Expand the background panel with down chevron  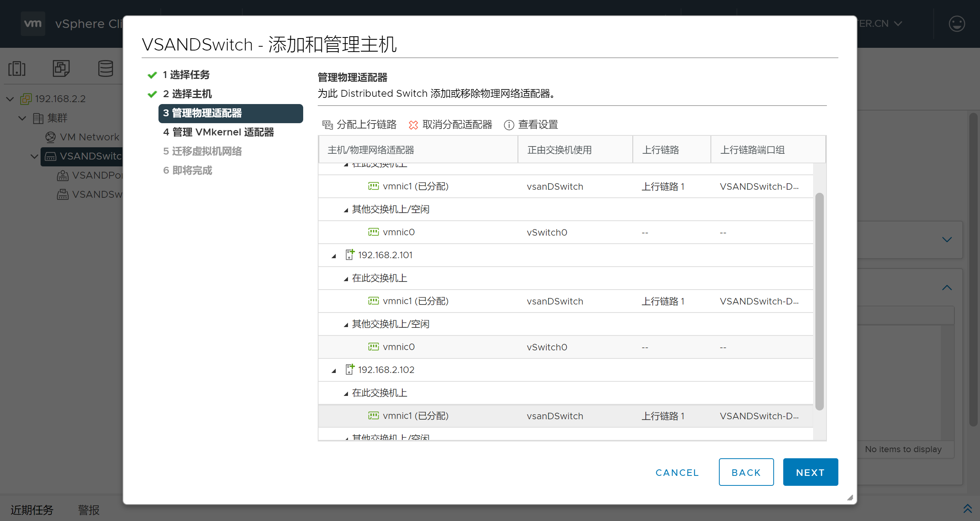click(947, 239)
